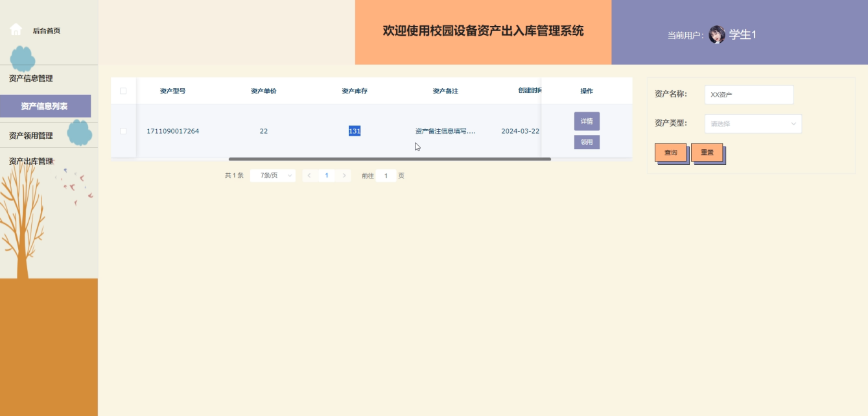Click the 操作 column header
The width and height of the screenshot is (868, 416).
(x=587, y=91)
